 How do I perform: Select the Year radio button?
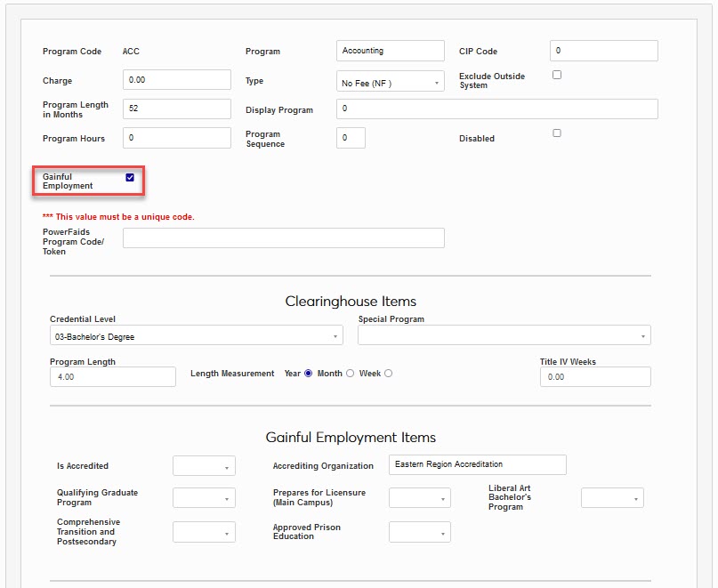(309, 374)
